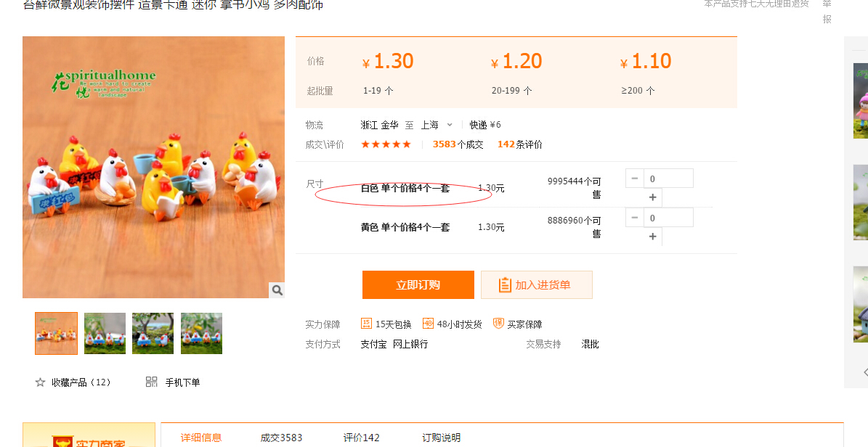
Task: Decrease quantity for white 白色 option
Action: click(635, 179)
